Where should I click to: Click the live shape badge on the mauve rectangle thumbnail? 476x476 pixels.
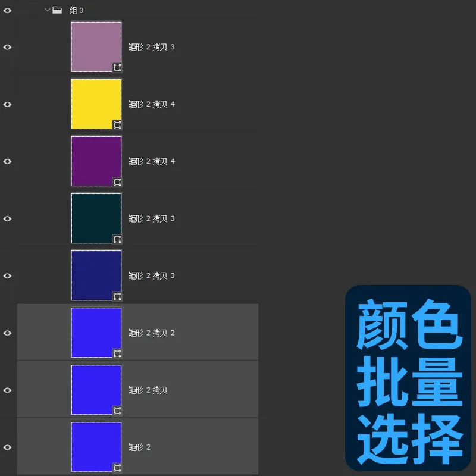pyautogui.click(x=117, y=67)
